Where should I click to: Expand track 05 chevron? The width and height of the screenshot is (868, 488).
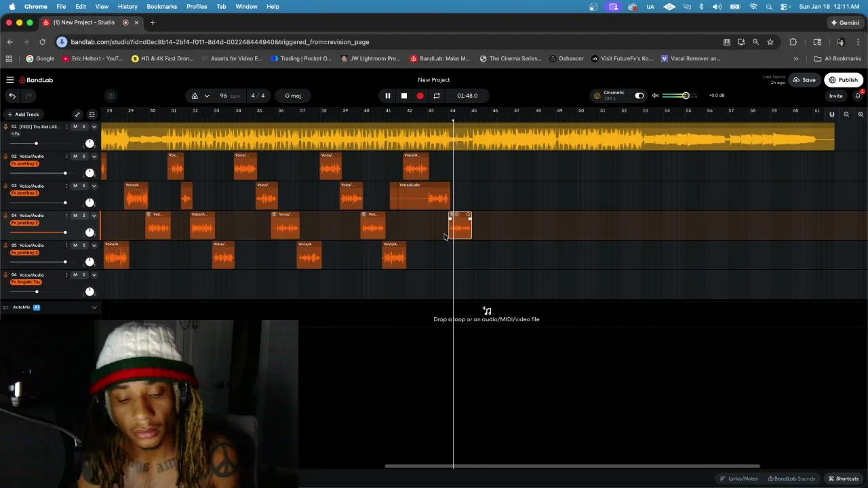pyautogui.click(x=94, y=245)
